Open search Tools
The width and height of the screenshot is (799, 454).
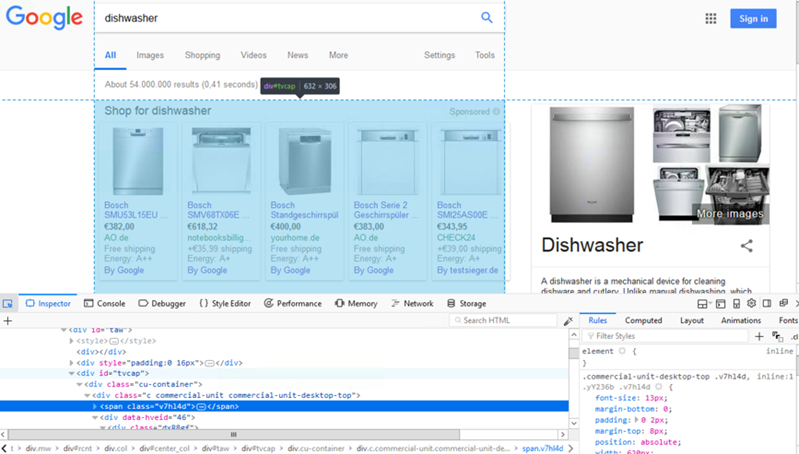(485, 55)
